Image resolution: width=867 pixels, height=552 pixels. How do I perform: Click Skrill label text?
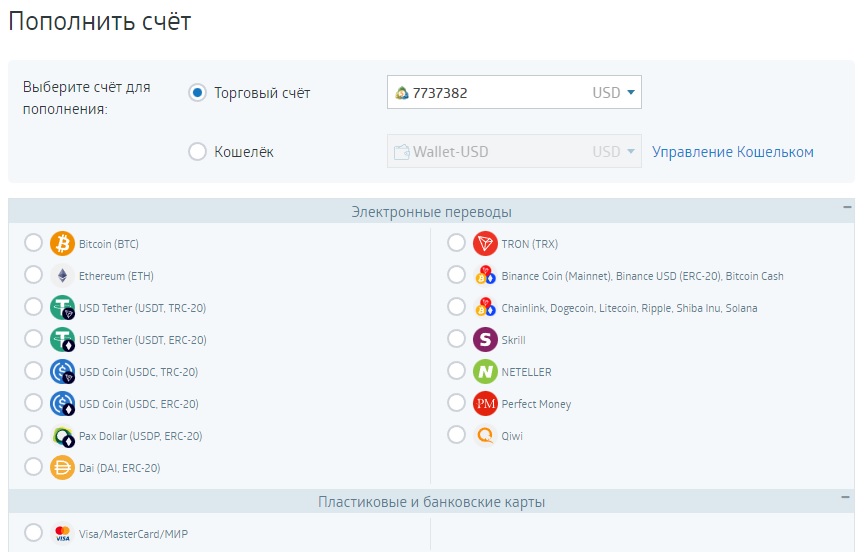click(x=514, y=340)
